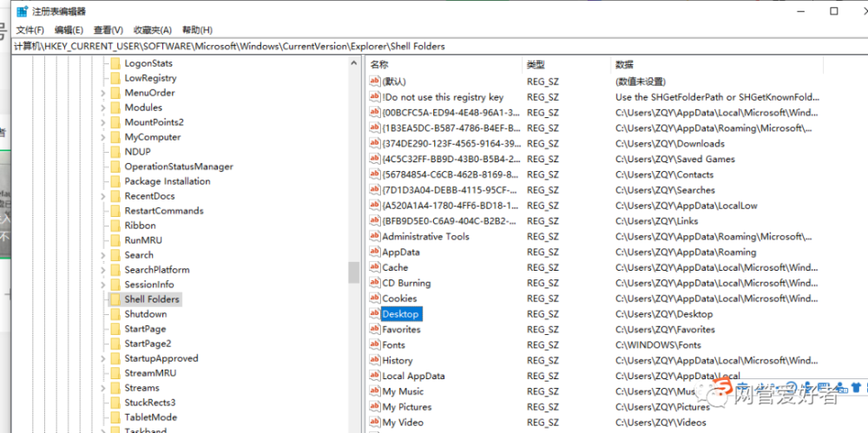Click the string icon of Cache value

[375, 267]
